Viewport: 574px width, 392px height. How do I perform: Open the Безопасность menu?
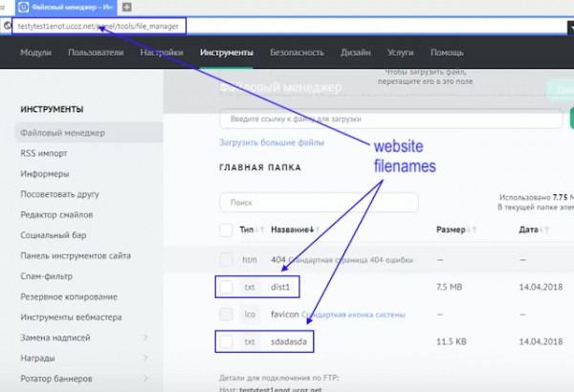coord(296,53)
